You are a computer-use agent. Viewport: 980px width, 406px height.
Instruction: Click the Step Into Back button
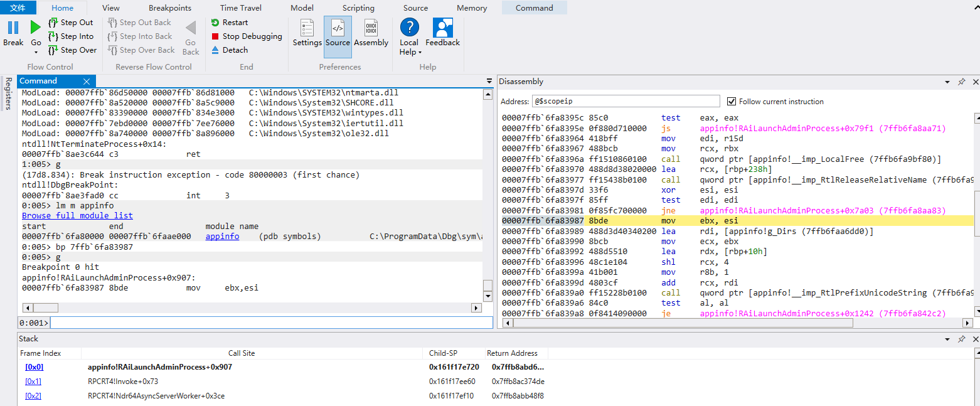coord(140,36)
